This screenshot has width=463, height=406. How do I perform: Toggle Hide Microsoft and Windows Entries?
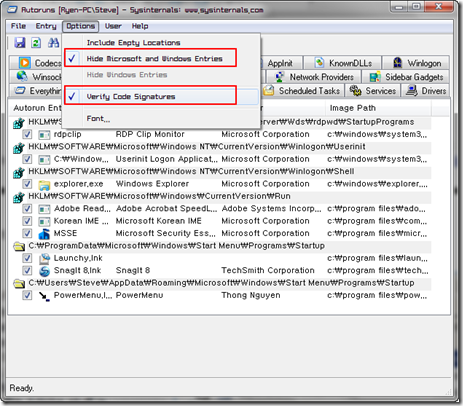point(161,59)
